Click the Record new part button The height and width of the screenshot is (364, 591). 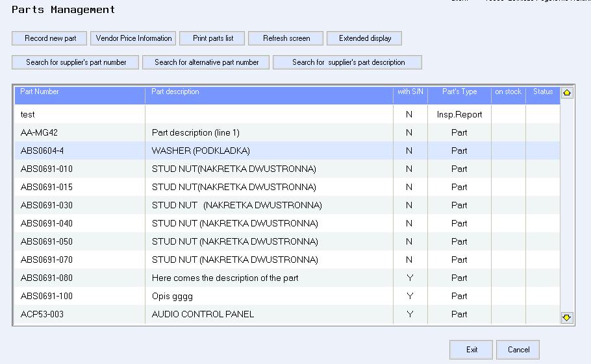49,38
